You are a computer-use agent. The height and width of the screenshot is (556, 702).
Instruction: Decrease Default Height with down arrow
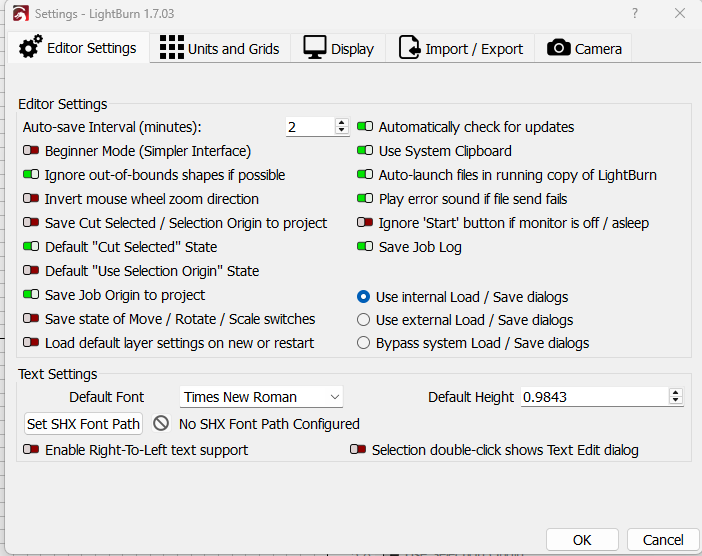(x=676, y=400)
